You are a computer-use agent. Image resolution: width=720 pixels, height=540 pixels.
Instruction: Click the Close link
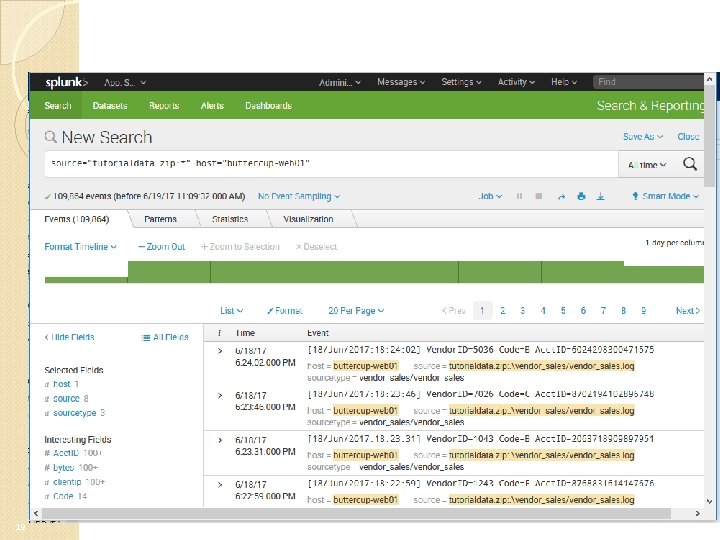[688, 137]
